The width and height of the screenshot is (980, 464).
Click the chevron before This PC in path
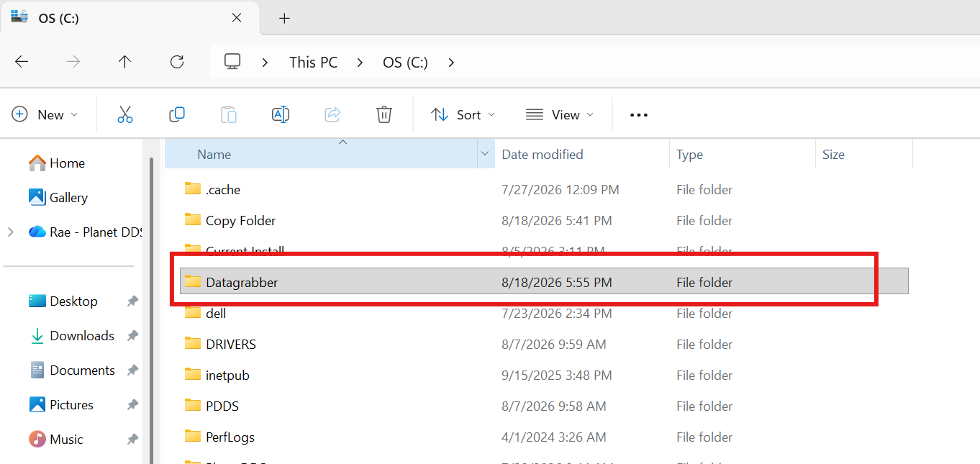(x=265, y=63)
